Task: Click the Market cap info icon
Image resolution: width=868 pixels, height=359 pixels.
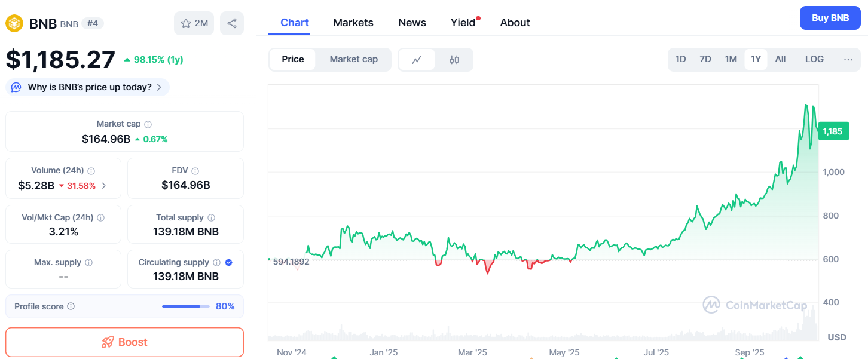Action: point(148,124)
